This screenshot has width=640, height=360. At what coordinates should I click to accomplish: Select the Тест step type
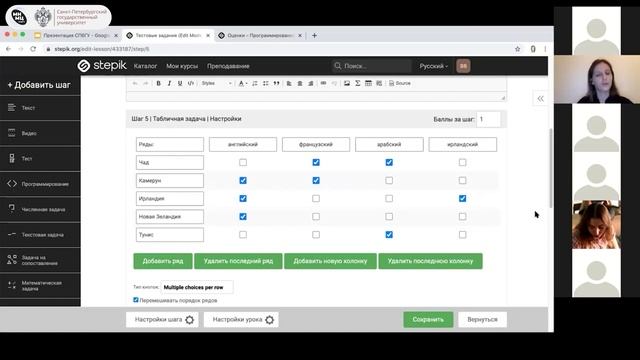coord(40,159)
